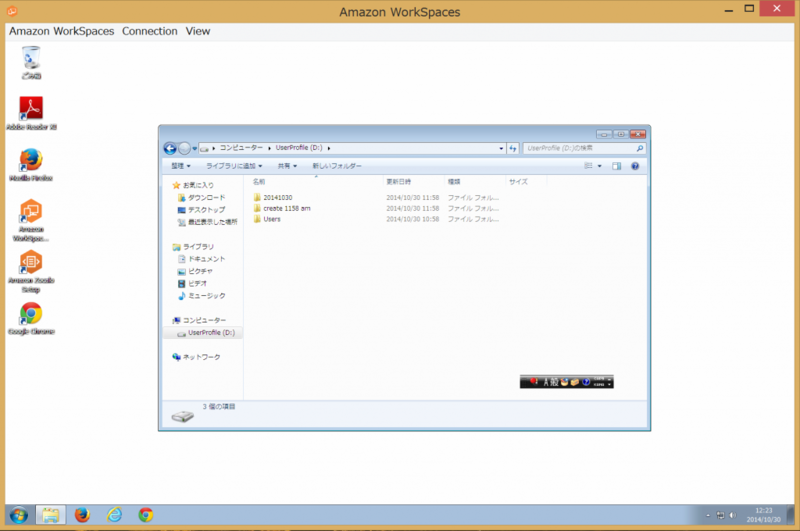Click the search magnifier icon
This screenshot has height=531, width=800.
[639, 148]
